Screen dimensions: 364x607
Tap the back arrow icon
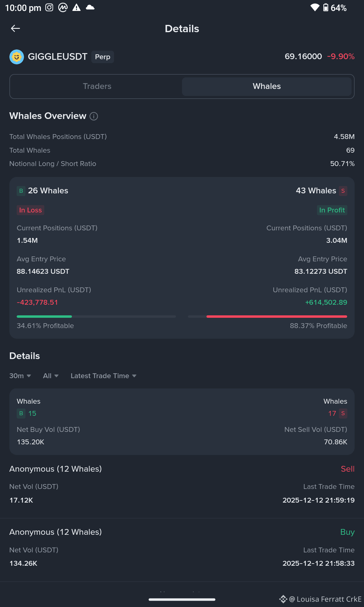coord(15,29)
